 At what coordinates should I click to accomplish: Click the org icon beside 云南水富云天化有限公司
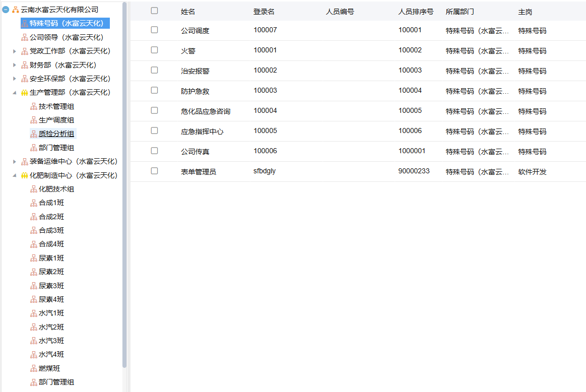[x=16, y=10]
